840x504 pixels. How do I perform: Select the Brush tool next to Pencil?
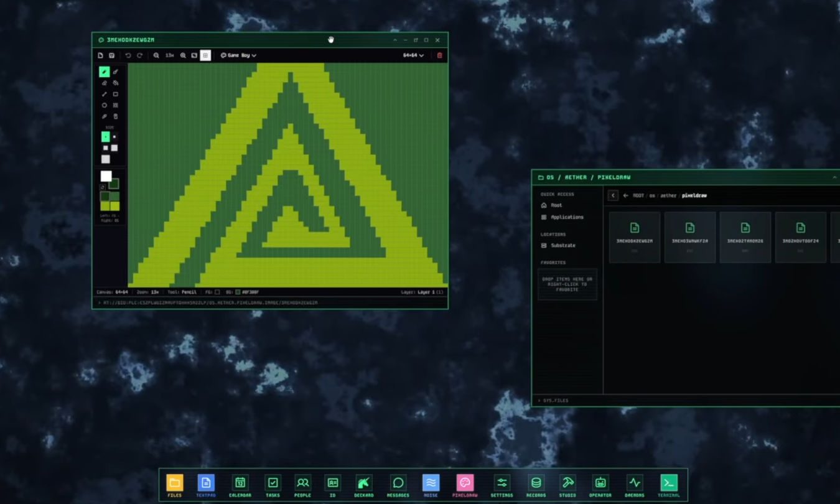116,72
